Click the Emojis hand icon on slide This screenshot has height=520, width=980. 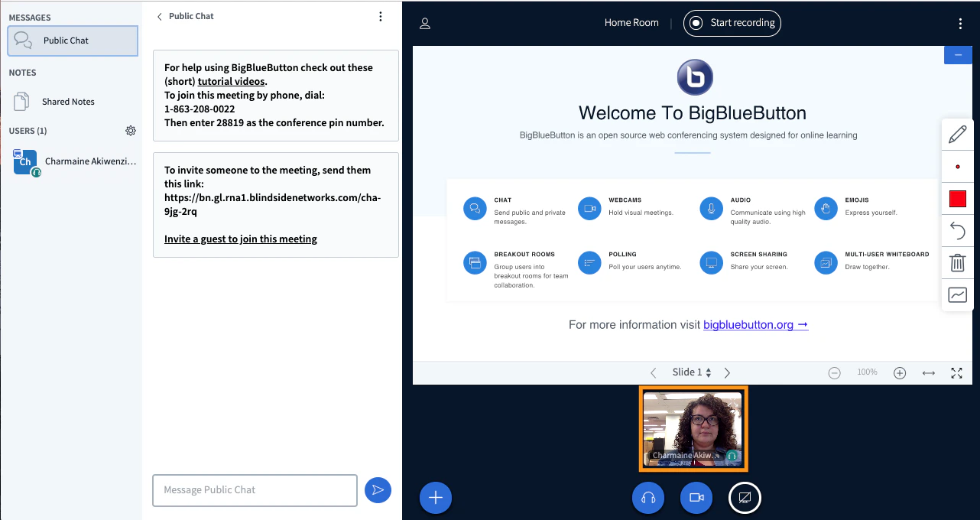tap(826, 208)
